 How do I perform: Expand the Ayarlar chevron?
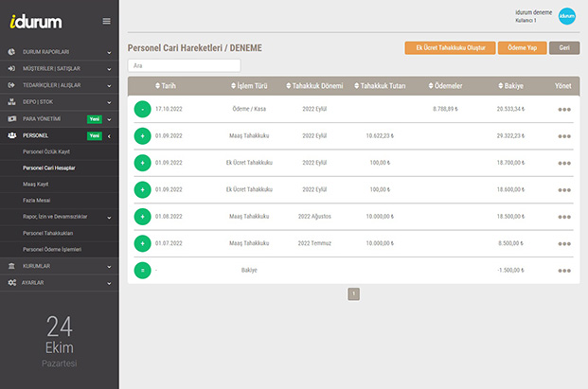109,283
